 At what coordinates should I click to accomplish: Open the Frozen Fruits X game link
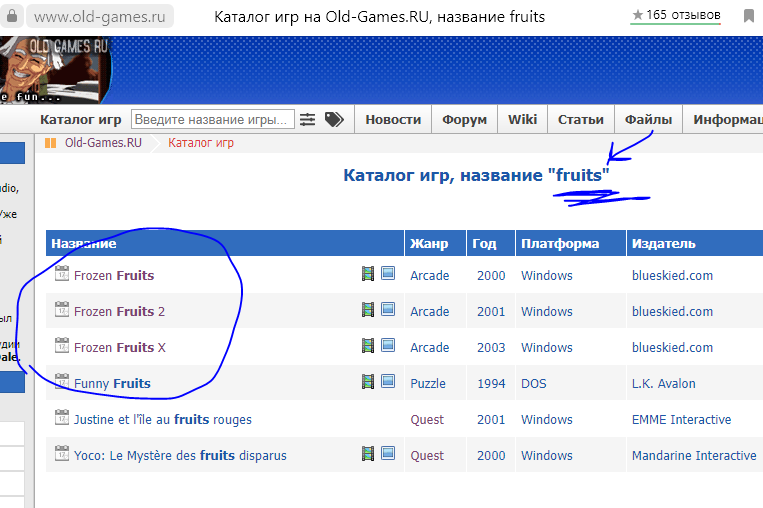pyautogui.click(x=120, y=347)
